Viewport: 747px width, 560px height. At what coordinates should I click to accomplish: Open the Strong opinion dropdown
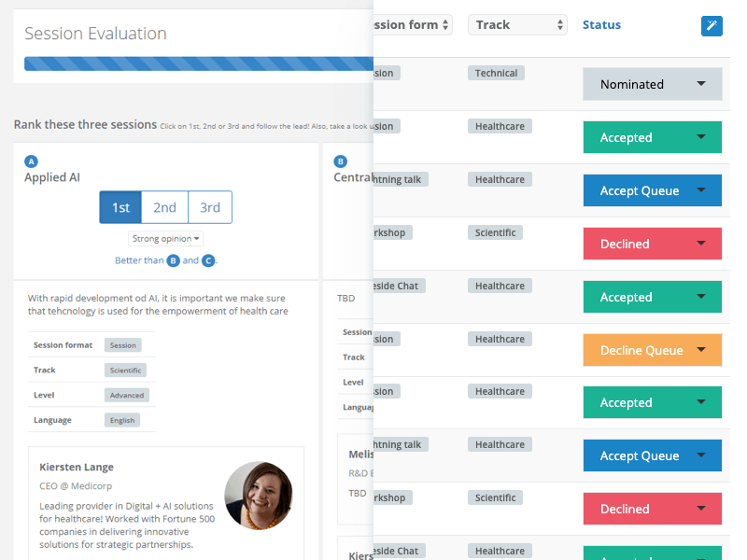click(x=165, y=239)
